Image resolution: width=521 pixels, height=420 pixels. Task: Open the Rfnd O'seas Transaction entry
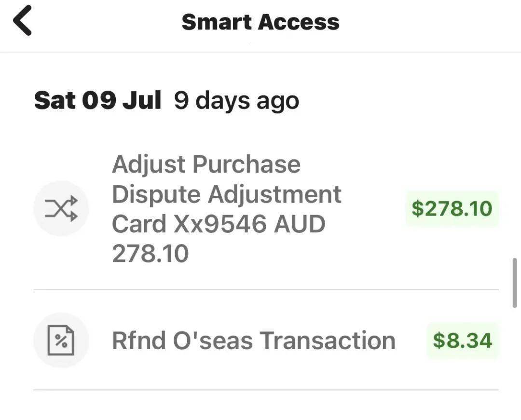[x=266, y=340]
